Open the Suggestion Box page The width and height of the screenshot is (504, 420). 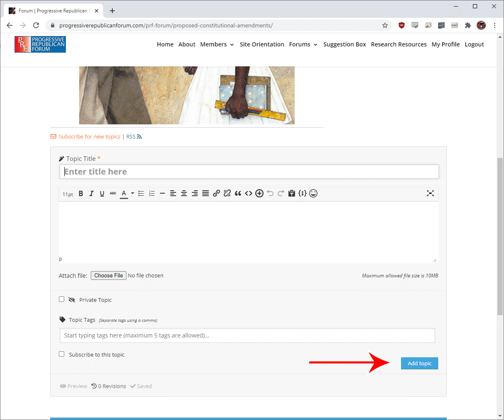click(x=344, y=44)
